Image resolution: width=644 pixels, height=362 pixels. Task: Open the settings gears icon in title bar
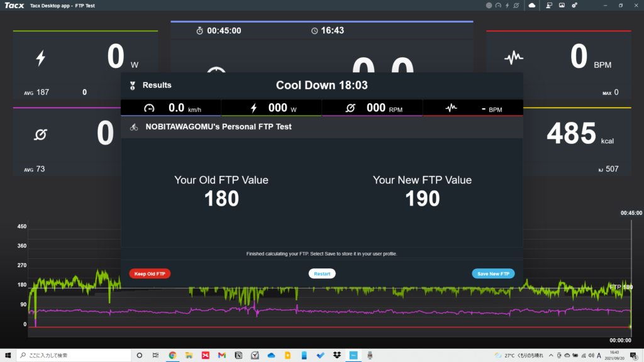coord(574,5)
